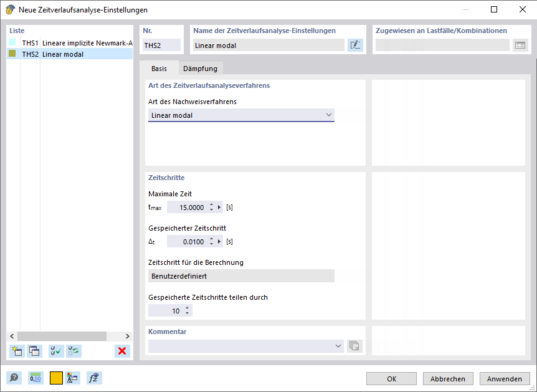This screenshot has width=537, height=392.
Task: Select THS1 Lineare implizite Newmark-A row
Action: (x=70, y=43)
